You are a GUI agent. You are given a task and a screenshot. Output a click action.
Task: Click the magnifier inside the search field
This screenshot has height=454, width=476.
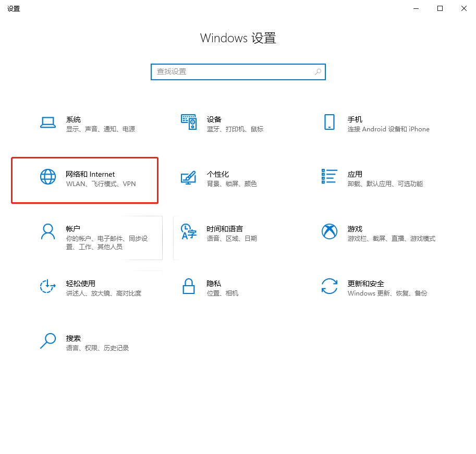point(318,71)
